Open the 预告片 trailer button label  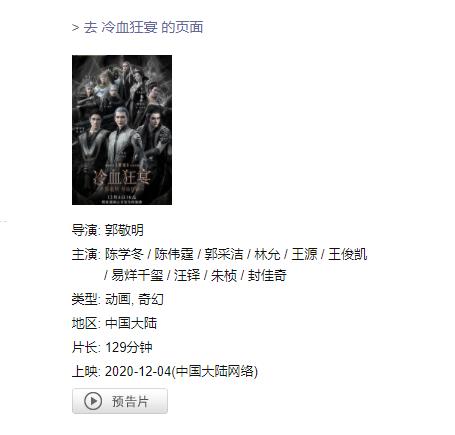point(130,401)
